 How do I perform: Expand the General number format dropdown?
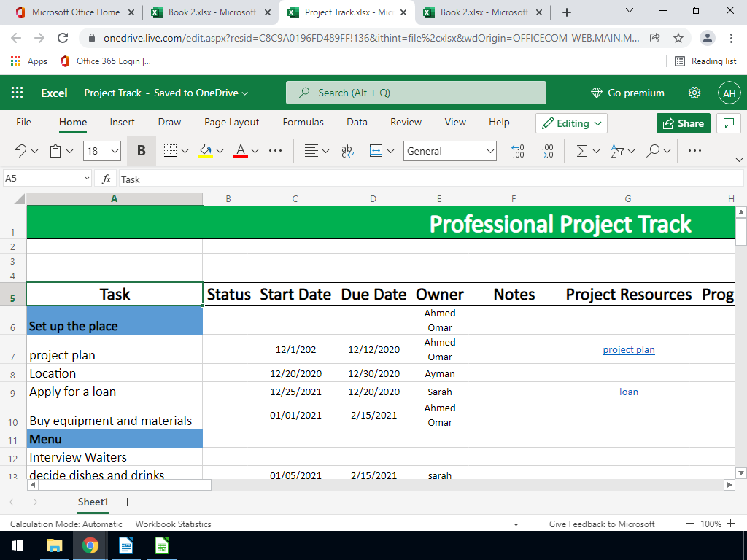click(x=489, y=151)
